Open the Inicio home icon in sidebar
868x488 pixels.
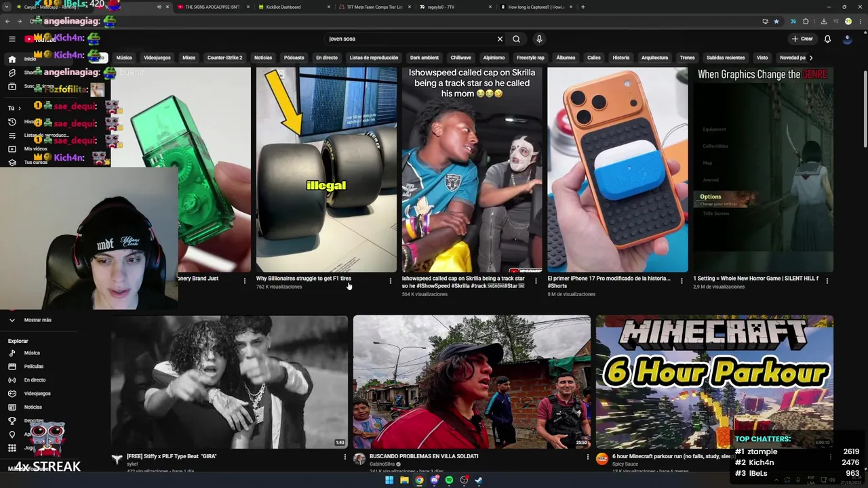12,59
